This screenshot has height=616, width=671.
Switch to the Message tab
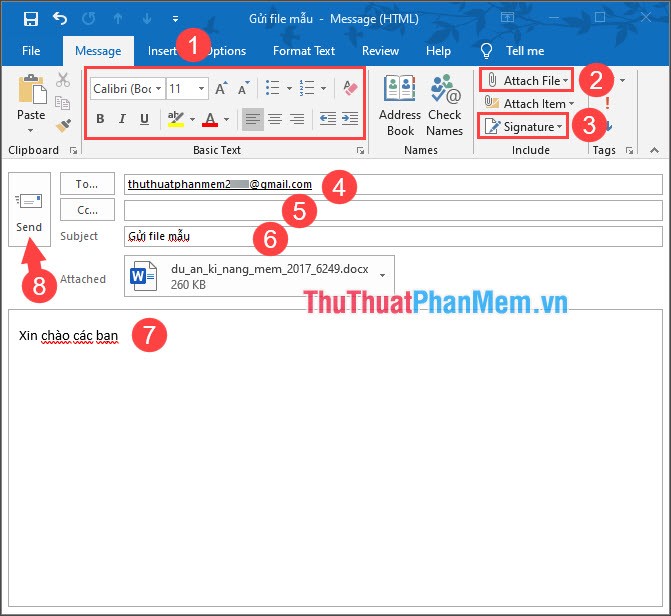coord(98,51)
